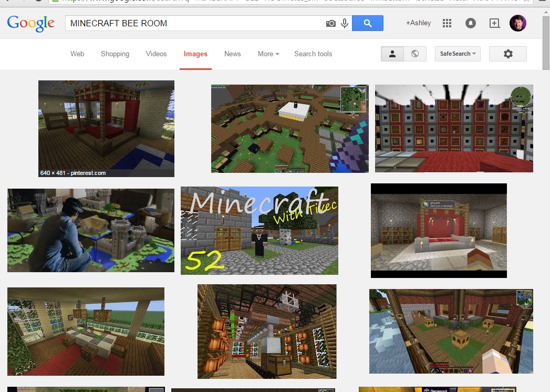
Task: Open the +Ashley profile link
Action: [x=419, y=23]
